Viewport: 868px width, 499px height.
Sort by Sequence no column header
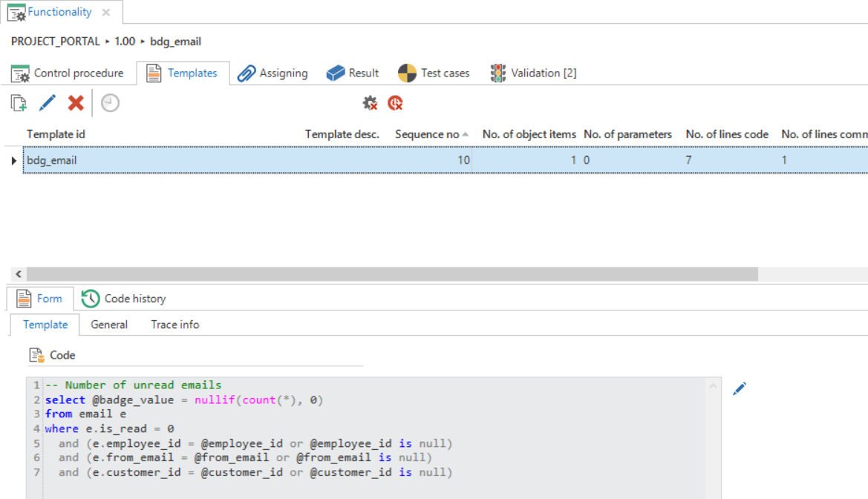(x=427, y=134)
